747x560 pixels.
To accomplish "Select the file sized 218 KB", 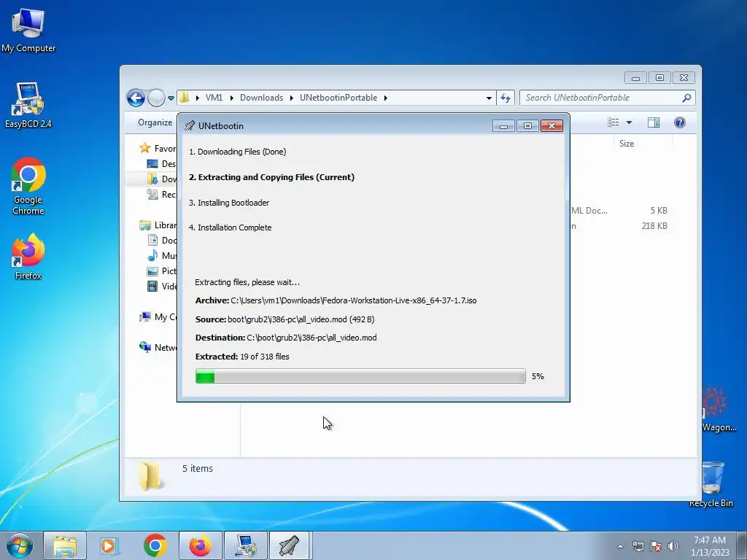I will click(x=619, y=226).
